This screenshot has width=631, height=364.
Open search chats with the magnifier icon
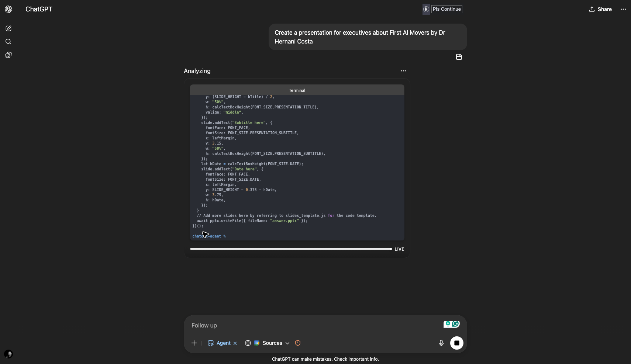pyautogui.click(x=8, y=42)
